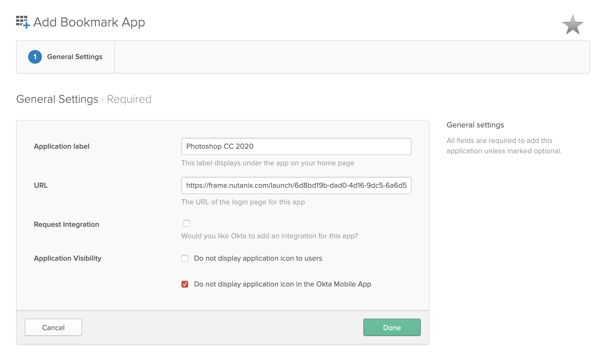Click the 'Application label' field label

(x=62, y=146)
